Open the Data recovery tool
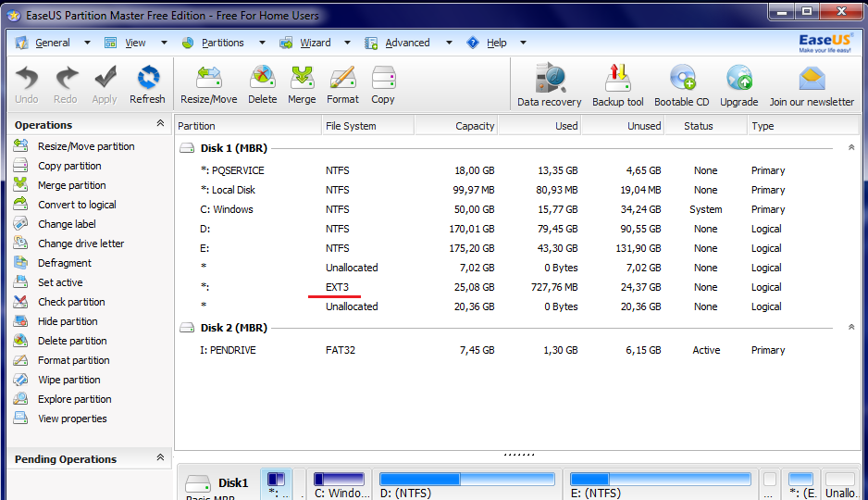 pos(549,84)
